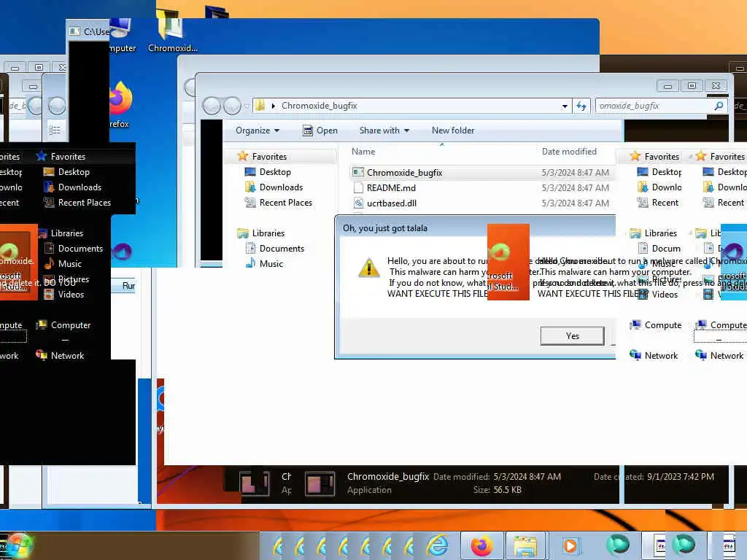Click the magnifier icon in the search box
This screenshot has width=747, height=560.
[719, 106]
